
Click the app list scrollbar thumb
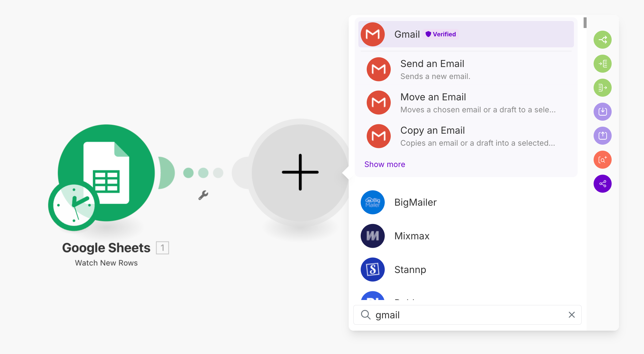[x=585, y=23]
